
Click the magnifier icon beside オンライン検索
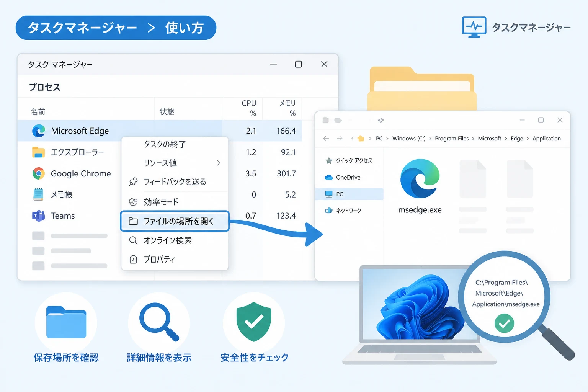(x=133, y=240)
